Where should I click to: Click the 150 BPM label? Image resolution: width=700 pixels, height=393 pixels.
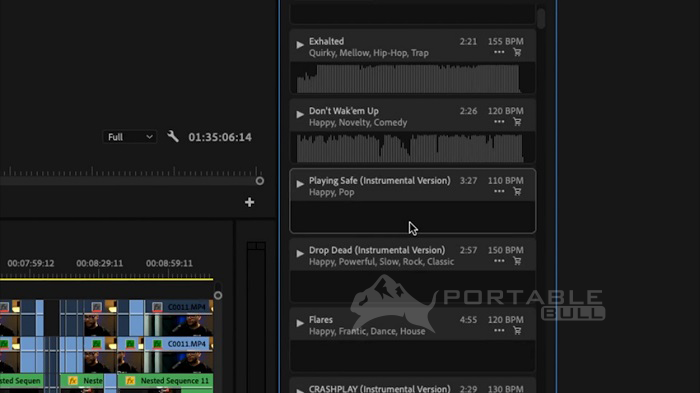(505, 251)
